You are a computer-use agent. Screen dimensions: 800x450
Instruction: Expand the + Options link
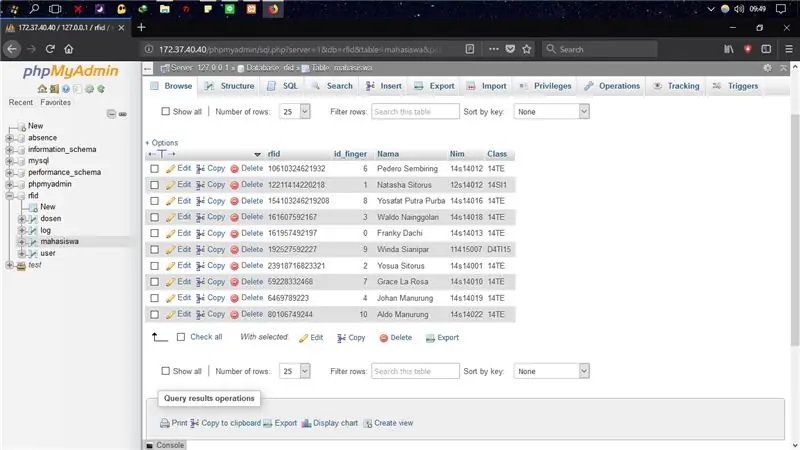(x=161, y=143)
